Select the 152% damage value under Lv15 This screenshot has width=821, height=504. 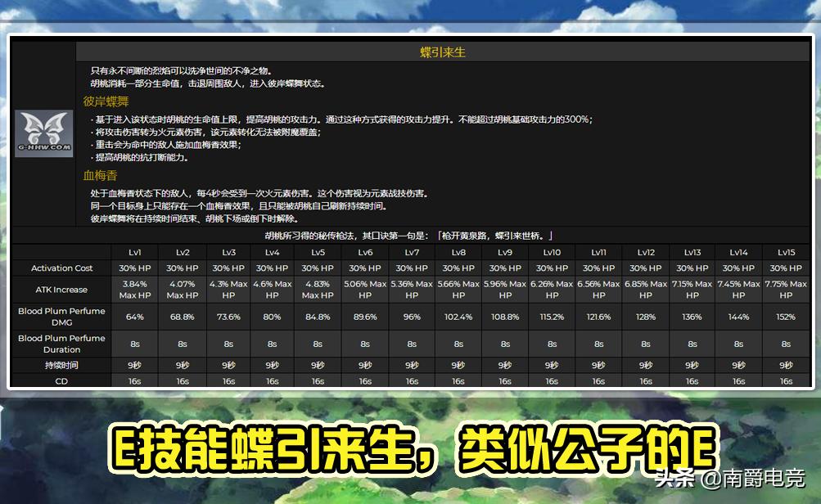click(786, 317)
